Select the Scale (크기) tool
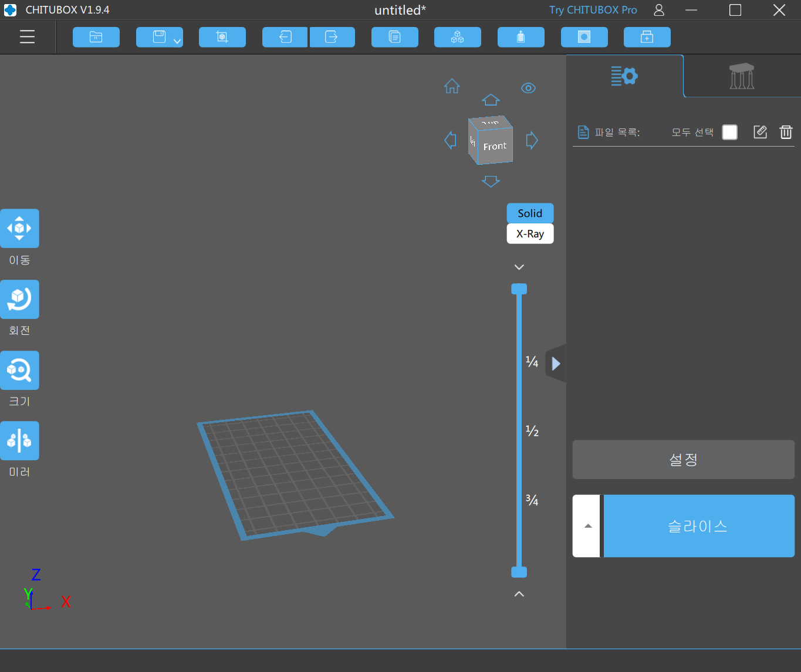801x672 pixels. [x=19, y=371]
